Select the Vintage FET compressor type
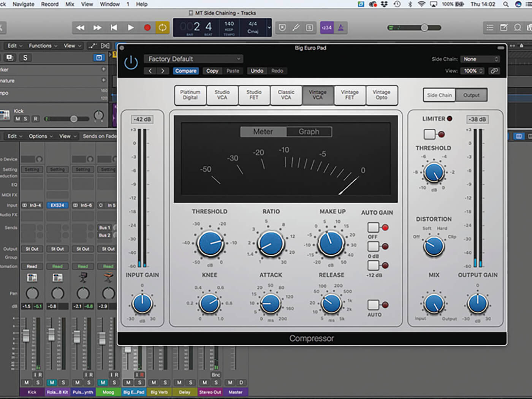This screenshot has height=399, width=532. click(x=350, y=95)
